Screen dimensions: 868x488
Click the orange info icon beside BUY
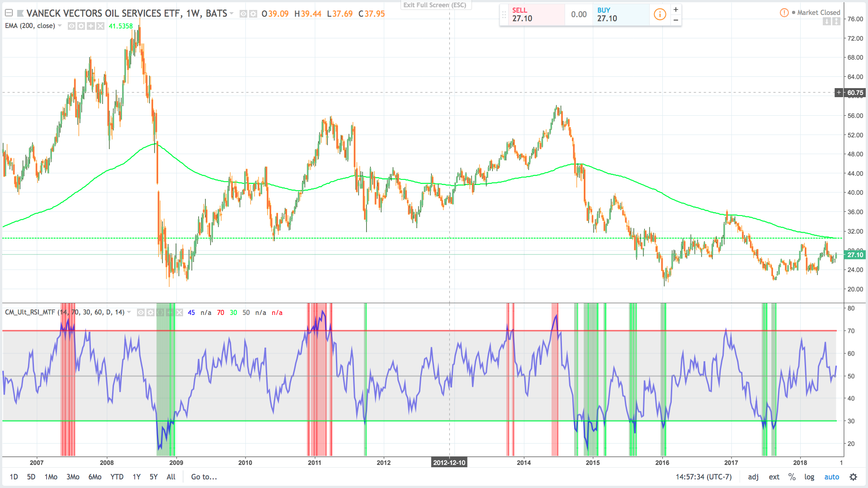tap(660, 14)
